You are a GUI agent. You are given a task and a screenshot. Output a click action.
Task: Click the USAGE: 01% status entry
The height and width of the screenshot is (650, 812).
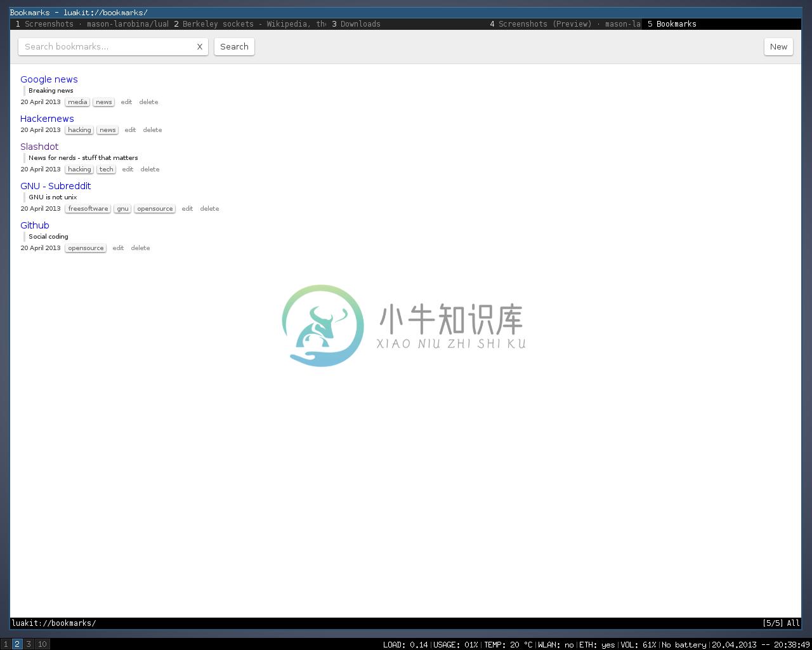(x=455, y=645)
